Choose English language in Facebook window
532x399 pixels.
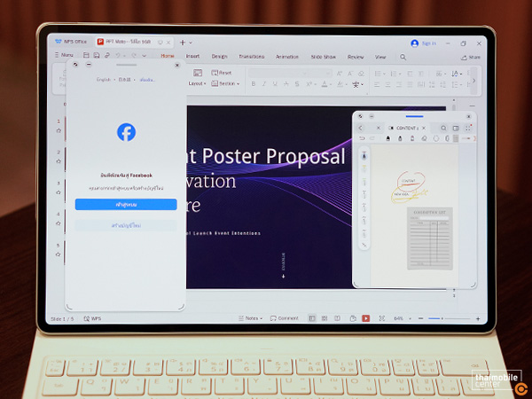click(x=104, y=80)
